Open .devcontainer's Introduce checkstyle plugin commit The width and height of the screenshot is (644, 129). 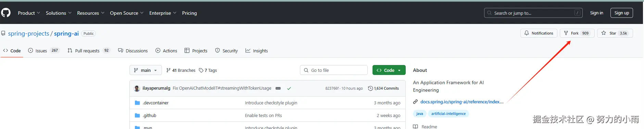coord(271,103)
